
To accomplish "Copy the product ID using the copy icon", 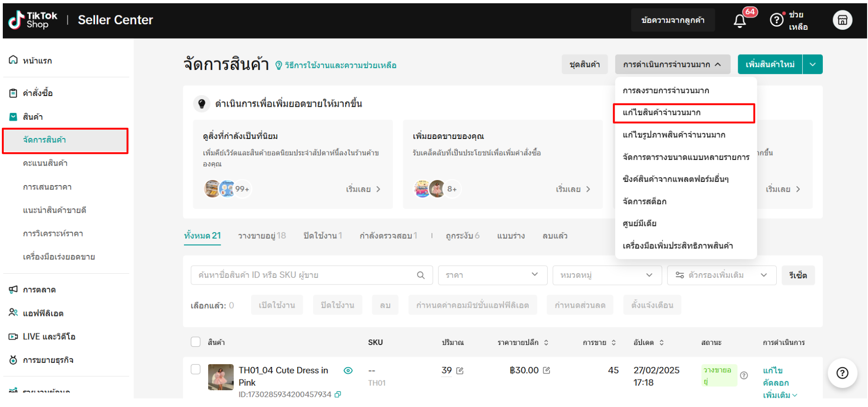I will 338,394.
